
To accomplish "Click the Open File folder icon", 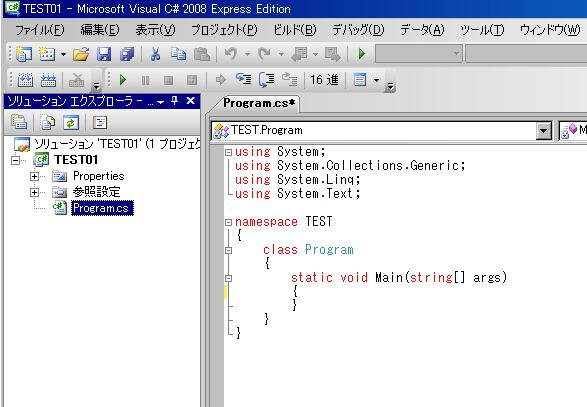I will point(81,54).
